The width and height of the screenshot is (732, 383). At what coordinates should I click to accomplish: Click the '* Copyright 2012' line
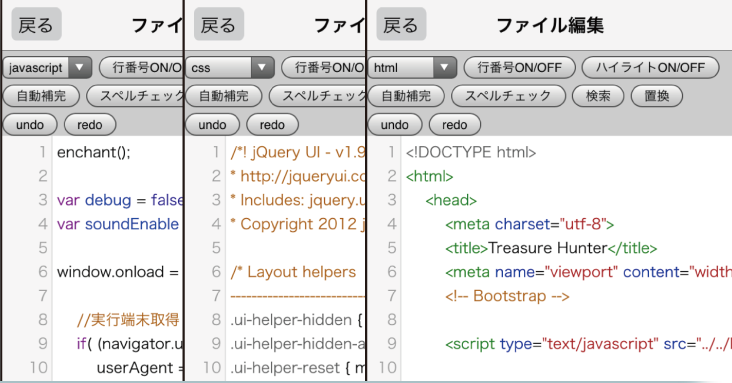point(298,224)
